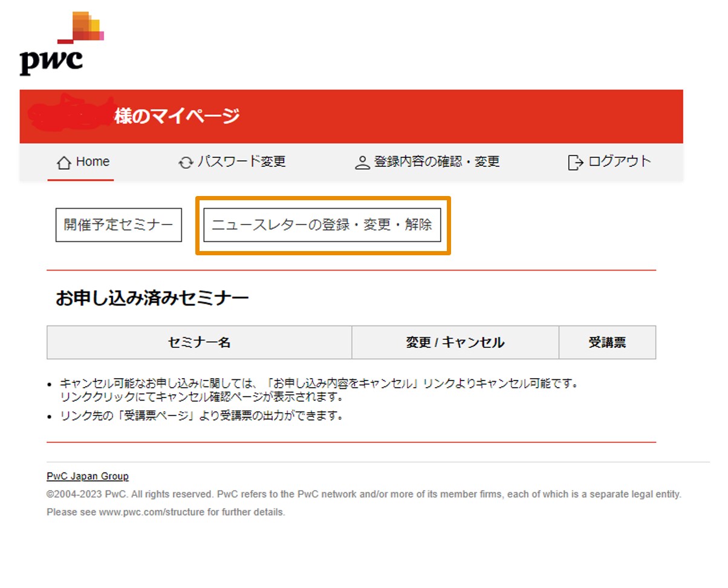Click the 受講票ページ bullet note
728x588 pixels.
pos(201,416)
